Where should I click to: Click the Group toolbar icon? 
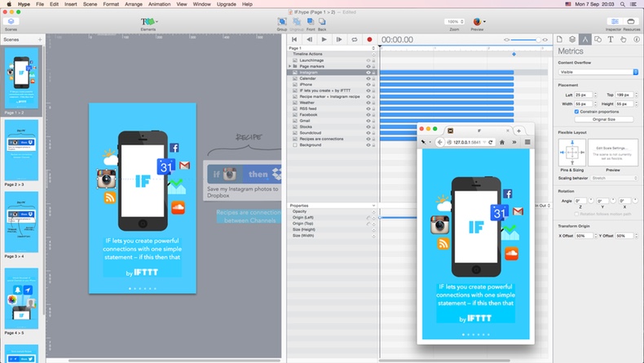point(282,21)
